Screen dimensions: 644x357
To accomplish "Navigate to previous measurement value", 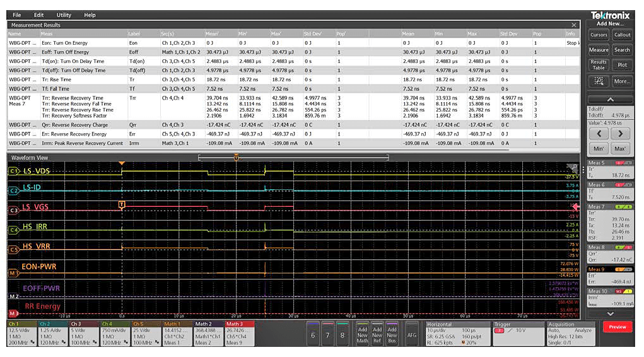I will click(599, 134).
